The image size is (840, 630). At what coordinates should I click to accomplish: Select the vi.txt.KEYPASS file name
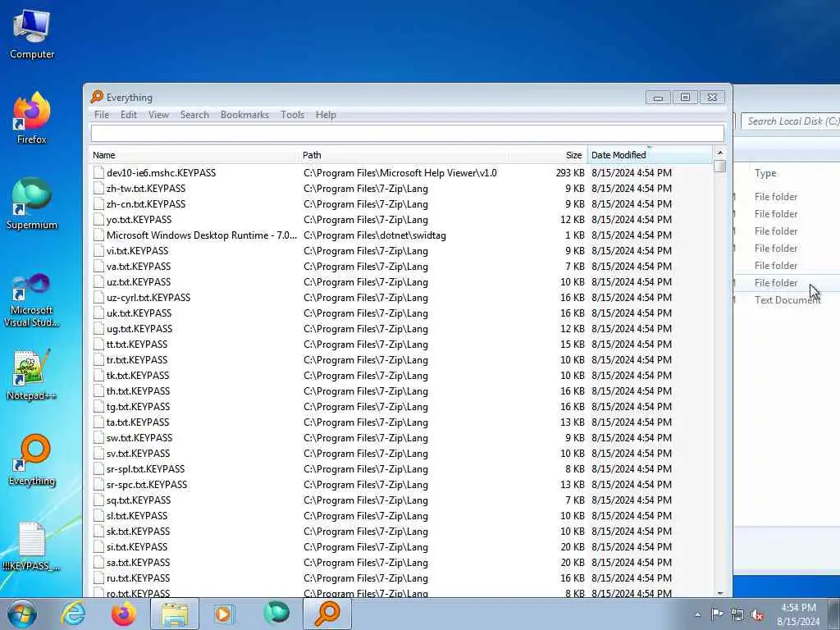[137, 251]
